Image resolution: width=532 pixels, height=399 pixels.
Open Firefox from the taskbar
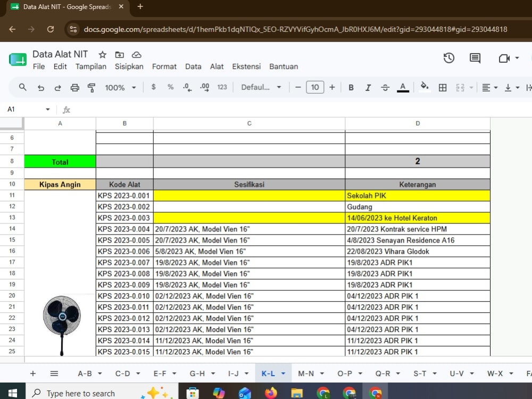click(x=271, y=393)
